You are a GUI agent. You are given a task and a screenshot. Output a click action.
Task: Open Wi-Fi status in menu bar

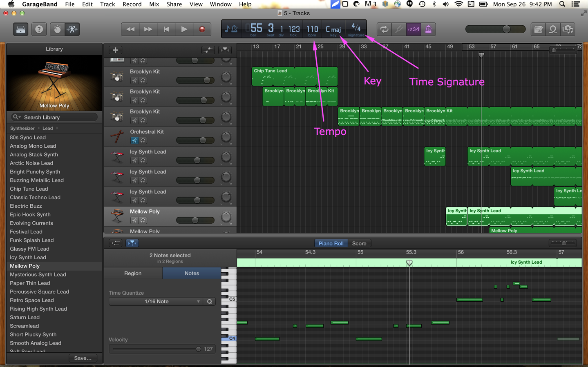(x=458, y=4)
